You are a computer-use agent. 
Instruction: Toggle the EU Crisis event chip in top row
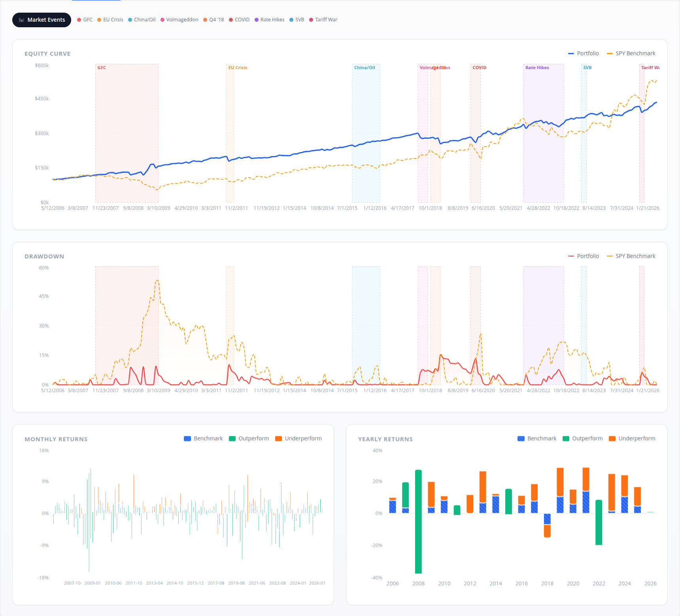tap(110, 20)
